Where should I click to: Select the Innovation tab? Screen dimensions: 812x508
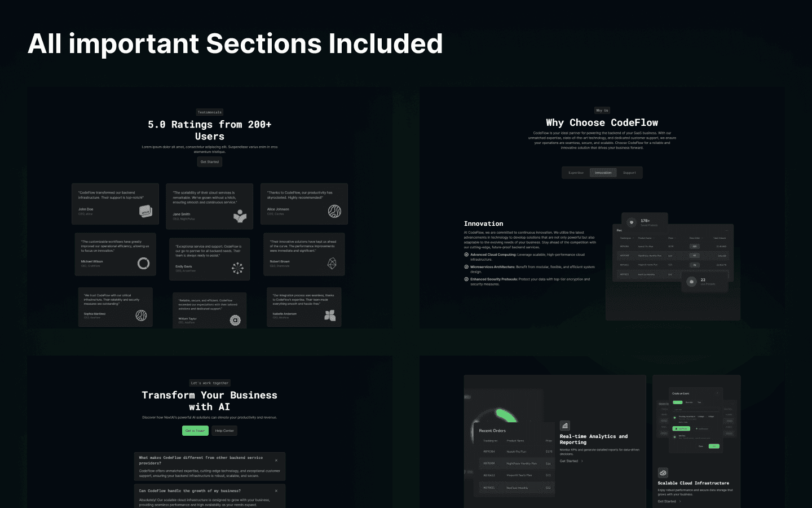pos(603,173)
